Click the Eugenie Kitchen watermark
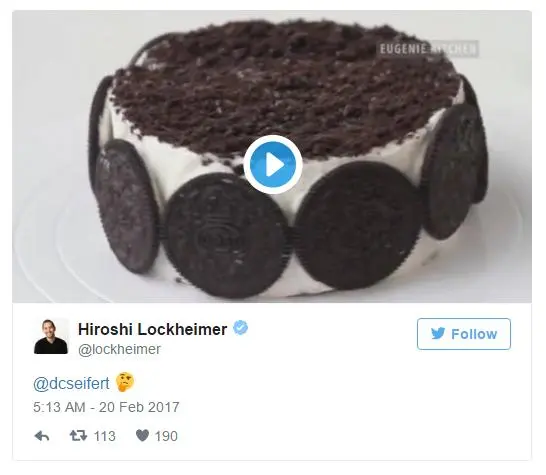The height and width of the screenshot is (475, 546). [x=428, y=49]
